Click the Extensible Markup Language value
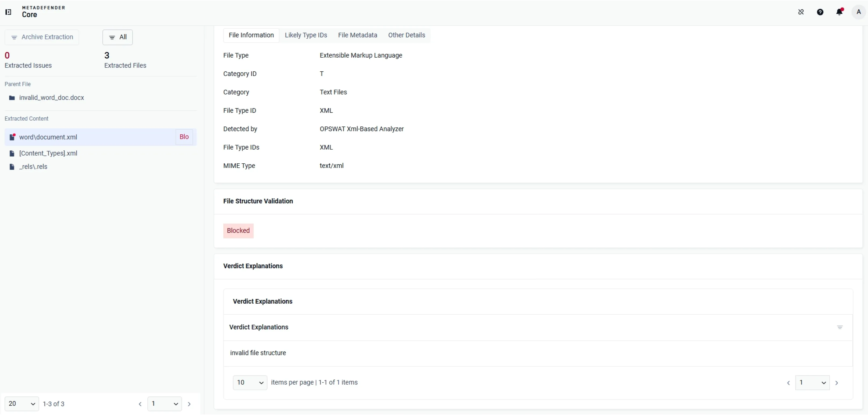Screen dimensions: 868x415 point(361,55)
